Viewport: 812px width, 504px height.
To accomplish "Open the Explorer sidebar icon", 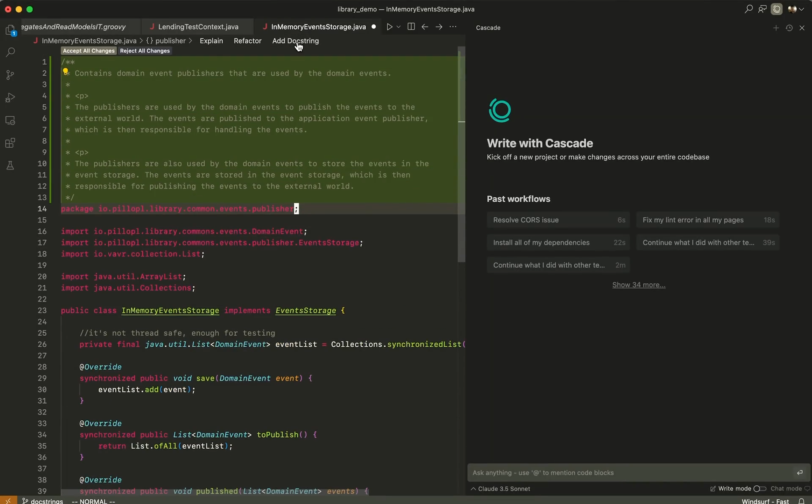I will pos(10,30).
